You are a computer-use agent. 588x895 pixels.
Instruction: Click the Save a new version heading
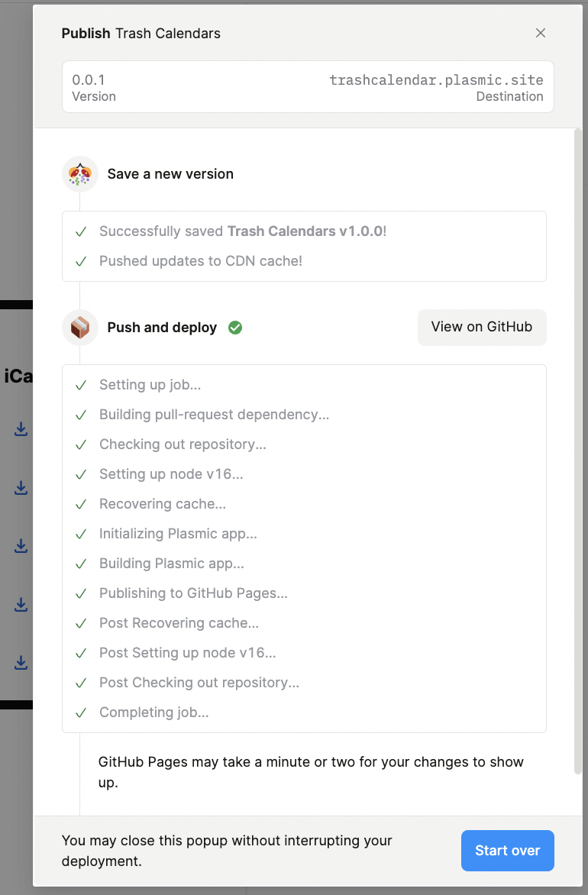coord(170,174)
